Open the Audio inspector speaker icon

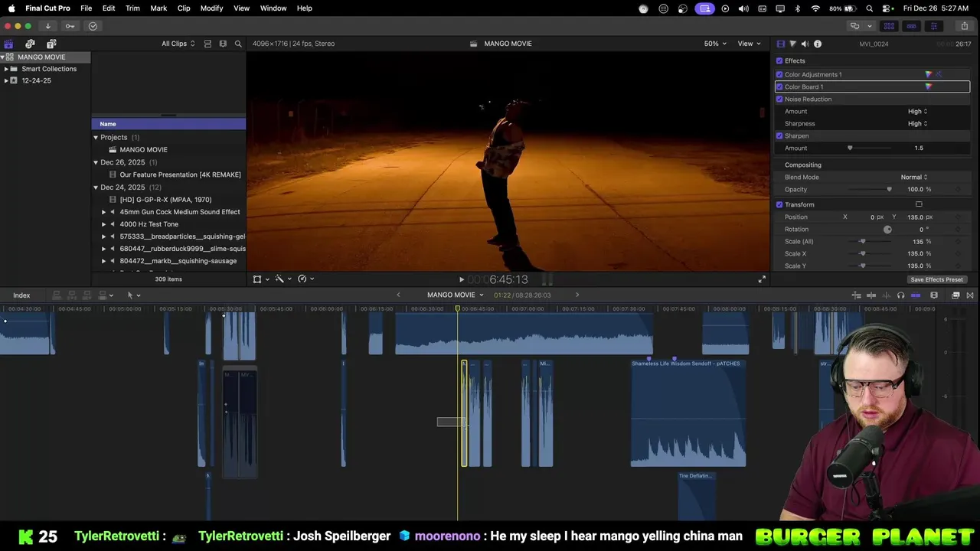[x=805, y=44]
